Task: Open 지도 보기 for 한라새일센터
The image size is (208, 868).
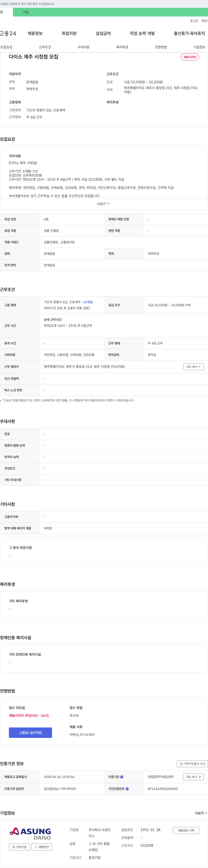Action: click(193, 777)
